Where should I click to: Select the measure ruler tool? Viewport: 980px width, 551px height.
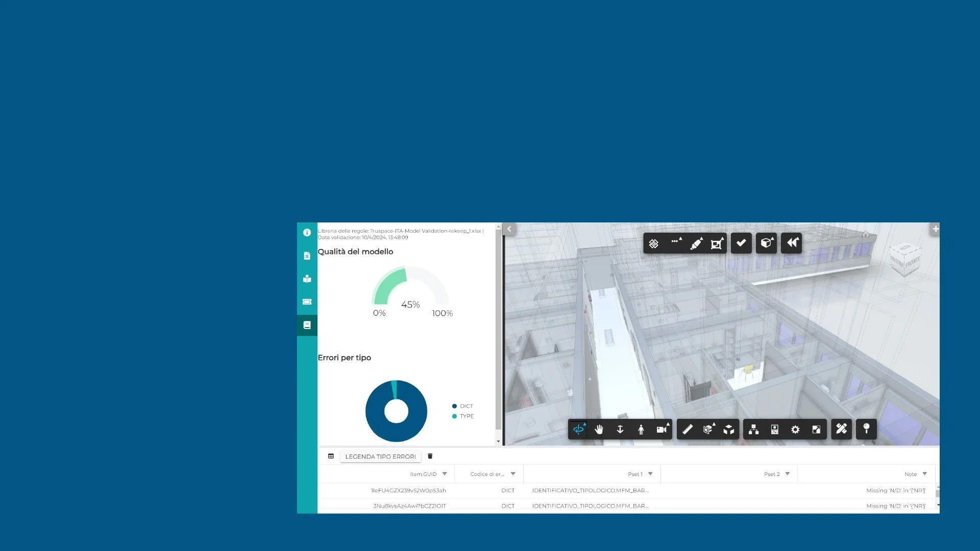tap(687, 429)
